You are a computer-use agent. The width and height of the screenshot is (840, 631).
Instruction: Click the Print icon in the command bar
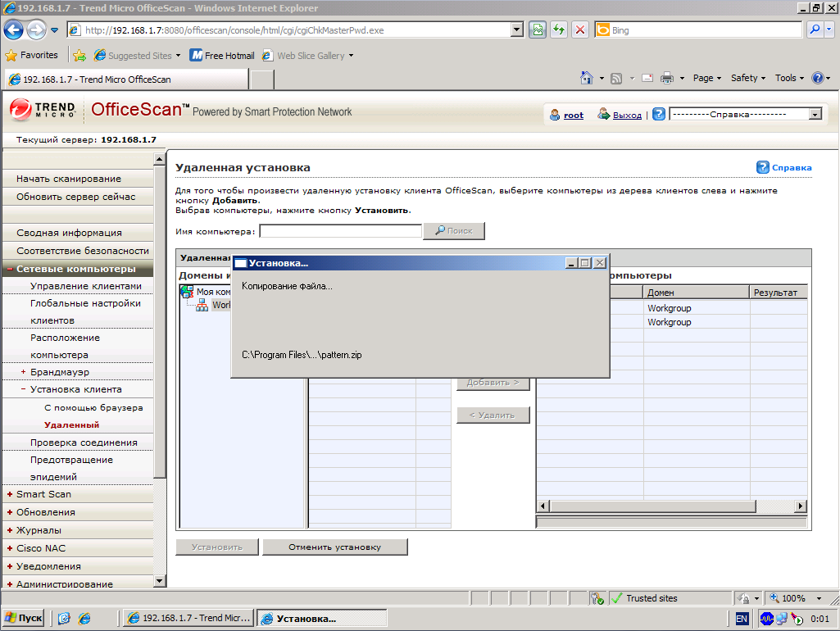666,78
